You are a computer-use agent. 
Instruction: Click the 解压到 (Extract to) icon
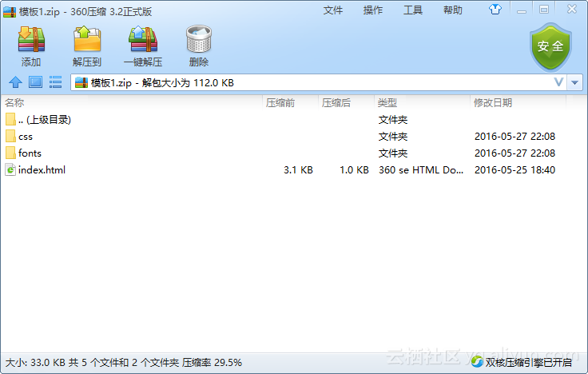coord(87,39)
